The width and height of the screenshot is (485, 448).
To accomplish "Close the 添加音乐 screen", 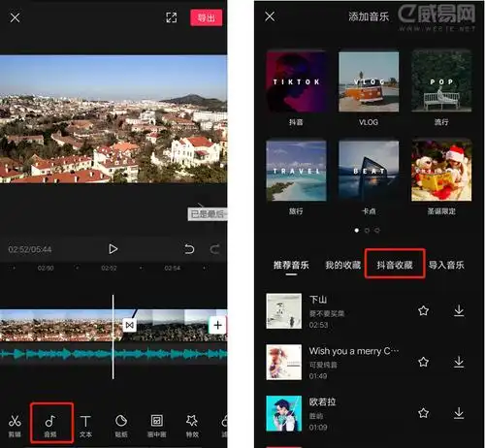I will [270, 16].
